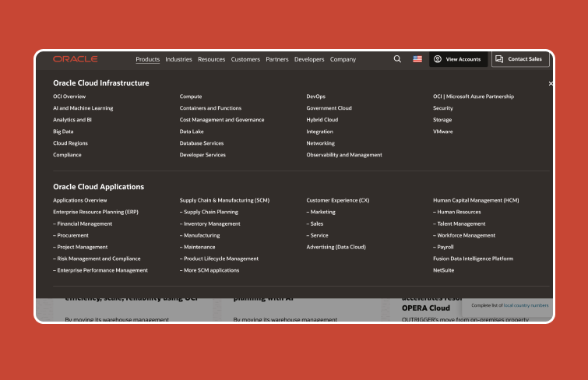
Task: Open More SCM applications link
Action: pyautogui.click(x=209, y=270)
